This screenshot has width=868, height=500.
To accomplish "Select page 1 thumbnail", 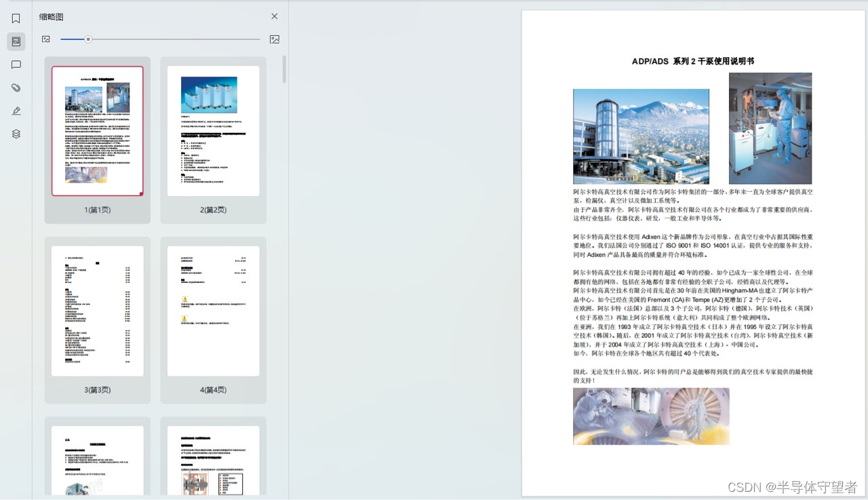I will click(98, 131).
